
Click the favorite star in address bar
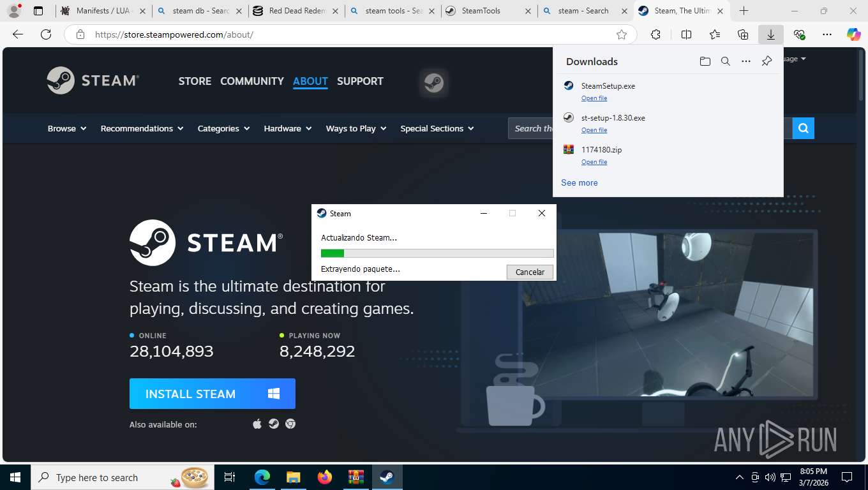622,34
